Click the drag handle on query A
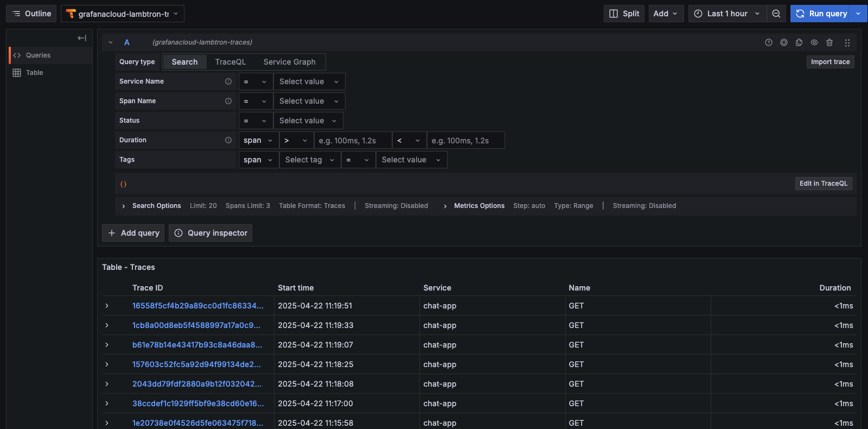Screen dimensions: 868x429 [x=847, y=42]
